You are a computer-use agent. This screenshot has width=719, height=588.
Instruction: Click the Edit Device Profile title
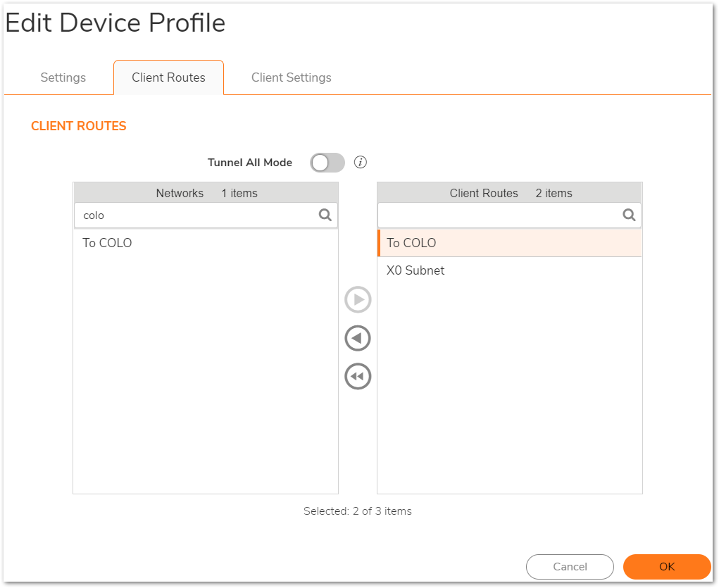click(x=115, y=23)
